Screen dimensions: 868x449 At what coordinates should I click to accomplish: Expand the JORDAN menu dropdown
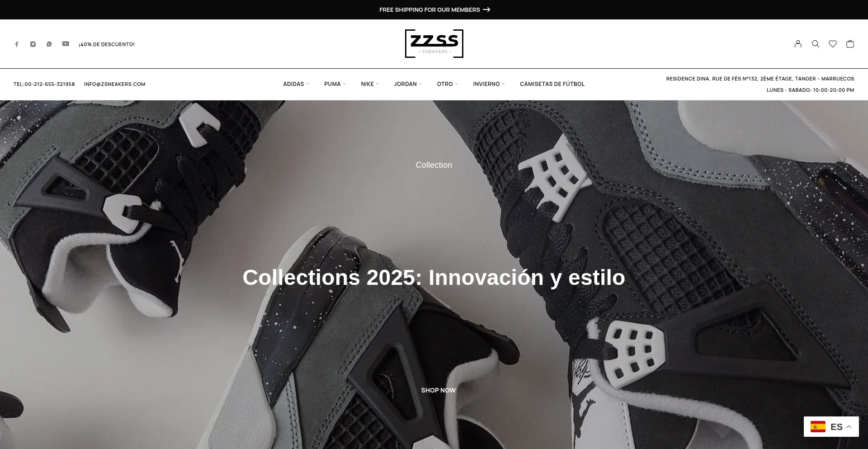(x=408, y=84)
